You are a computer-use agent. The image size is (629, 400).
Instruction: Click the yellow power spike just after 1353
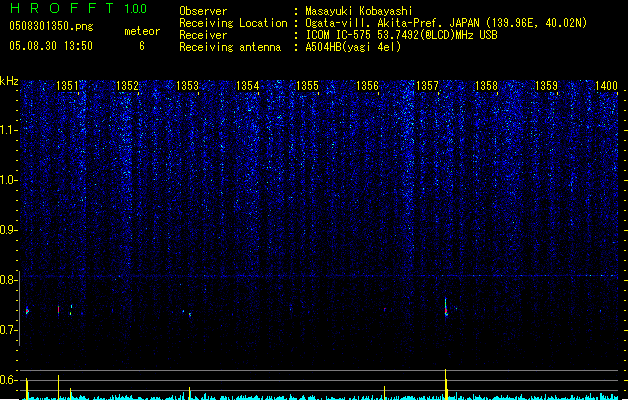coord(190,393)
